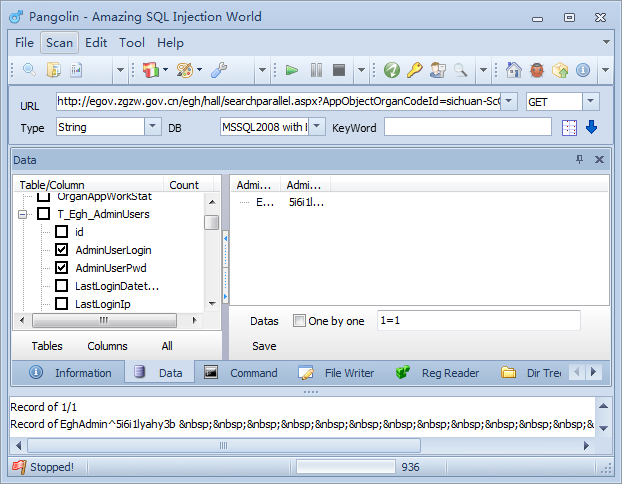Open dropdown arrow next to palette icon
Image resolution: width=622 pixels, height=484 pixels.
pyautogui.click(x=200, y=70)
